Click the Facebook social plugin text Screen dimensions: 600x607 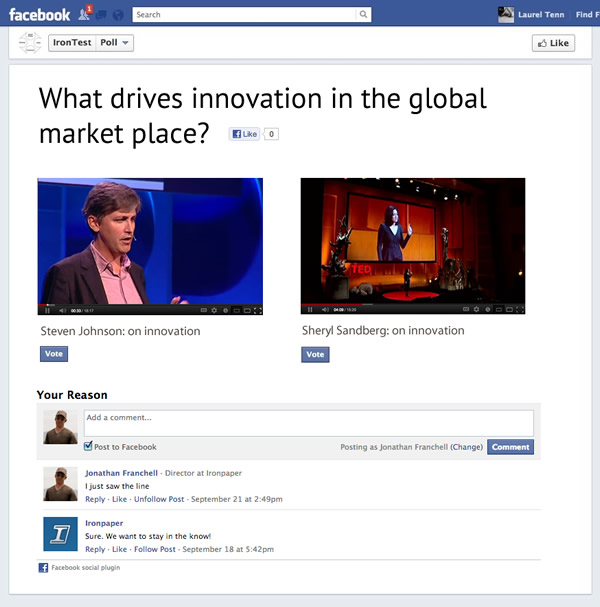86,568
